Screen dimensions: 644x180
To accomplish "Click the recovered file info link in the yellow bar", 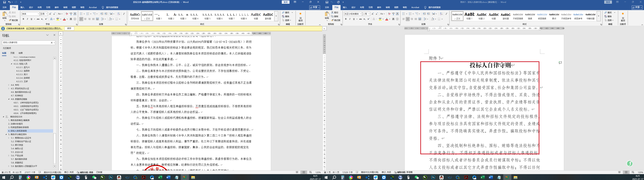I will click(x=44, y=29).
